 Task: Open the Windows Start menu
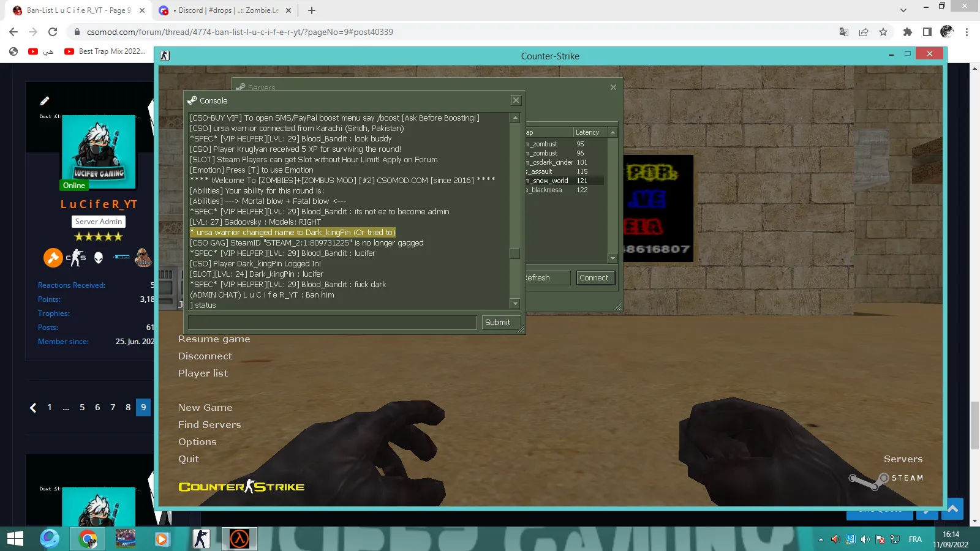click(x=15, y=539)
